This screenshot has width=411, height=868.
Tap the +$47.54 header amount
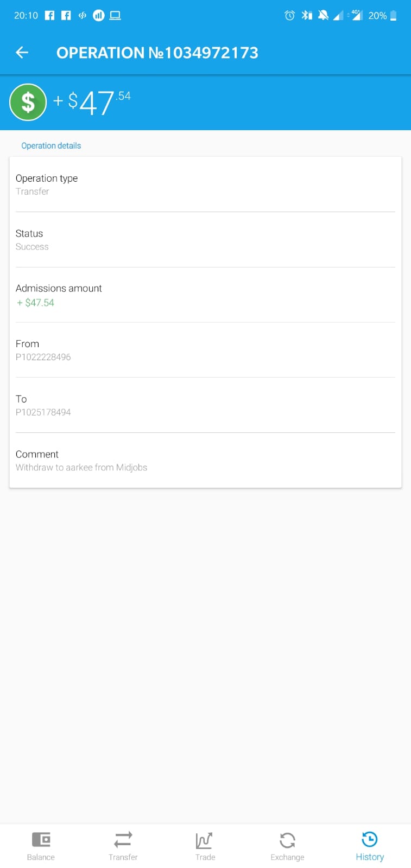[x=92, y=102]
